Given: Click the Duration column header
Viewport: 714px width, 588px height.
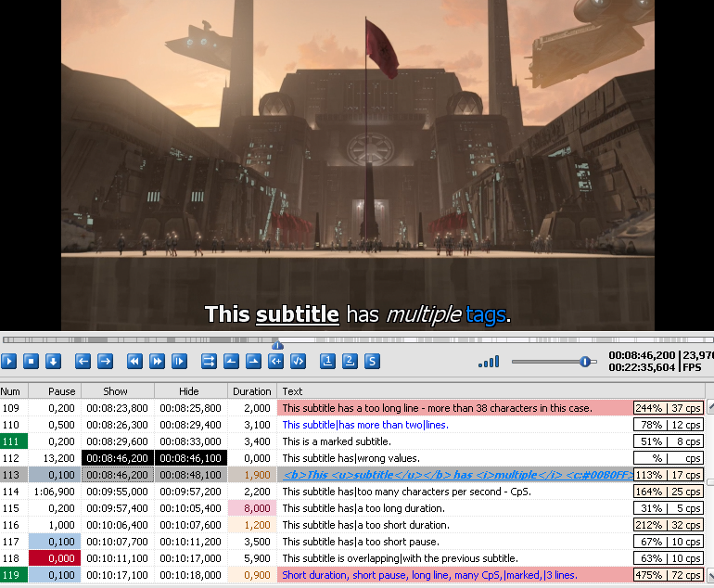Looking at the screenshot, I should click(252, 391).
